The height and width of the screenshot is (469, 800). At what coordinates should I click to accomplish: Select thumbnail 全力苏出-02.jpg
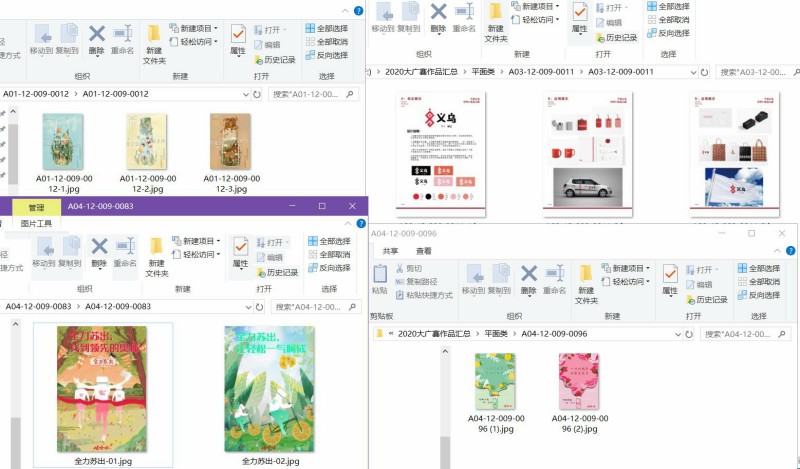pyautogui.click(x=269, y=389)
